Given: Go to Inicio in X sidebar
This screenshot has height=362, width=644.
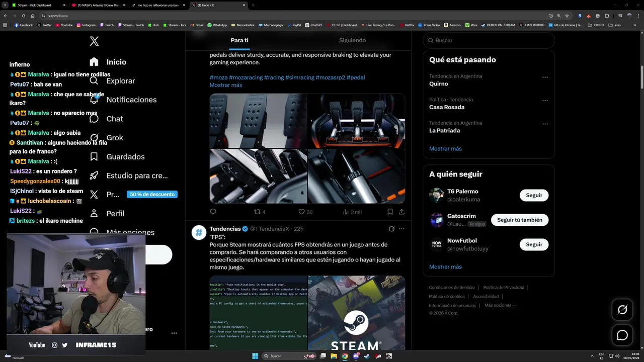Looking at the screenshot, I should click(x=108, y=62).
